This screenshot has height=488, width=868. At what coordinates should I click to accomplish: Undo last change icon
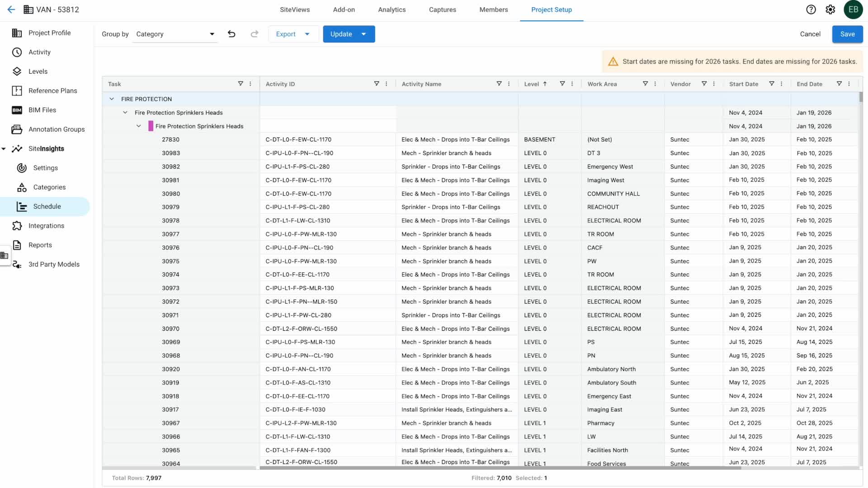click(231, 34)
